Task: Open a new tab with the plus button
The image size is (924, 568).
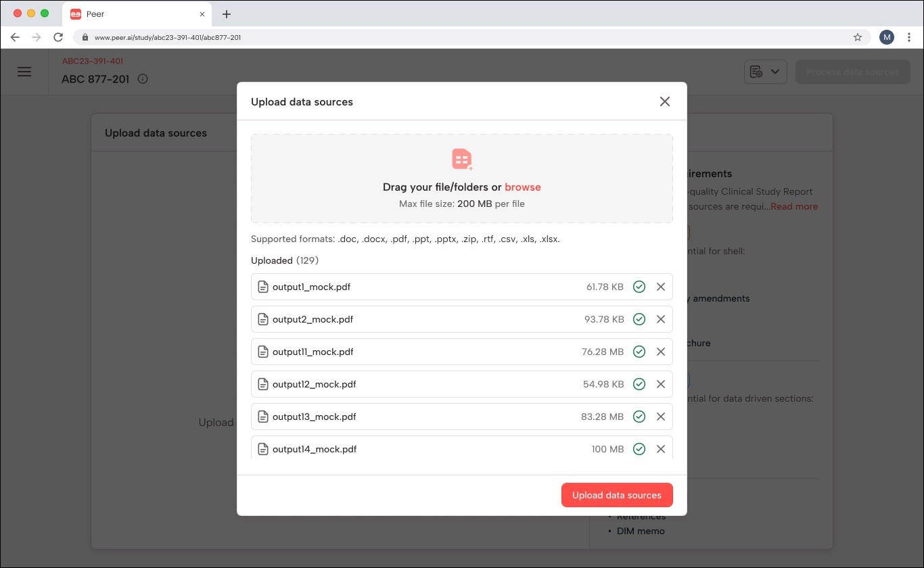Action: tap(227, 14)
